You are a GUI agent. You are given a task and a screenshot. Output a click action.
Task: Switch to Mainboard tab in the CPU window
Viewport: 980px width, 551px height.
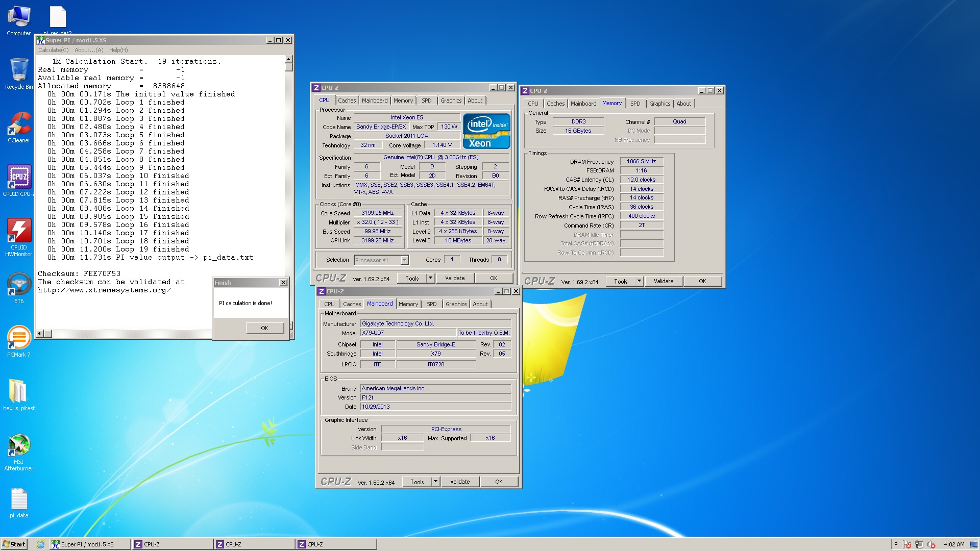click(375, 101)
